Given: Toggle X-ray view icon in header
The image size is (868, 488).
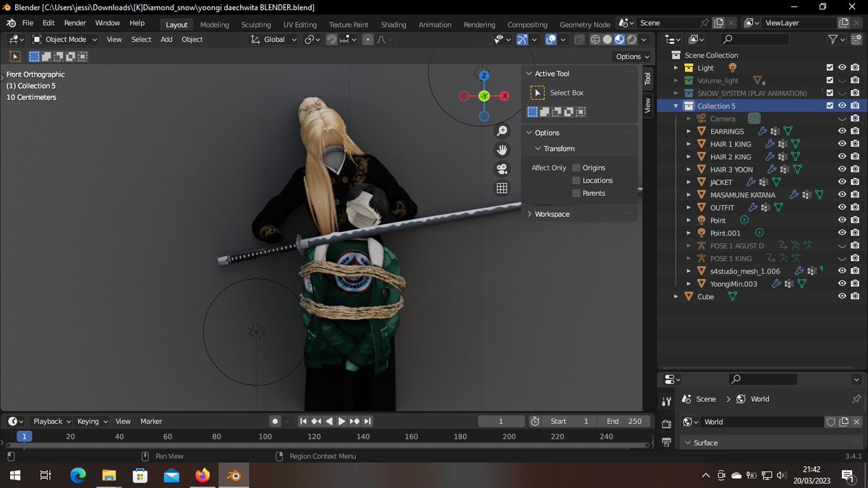Looking at the screenshot, I should click(578, 40).
